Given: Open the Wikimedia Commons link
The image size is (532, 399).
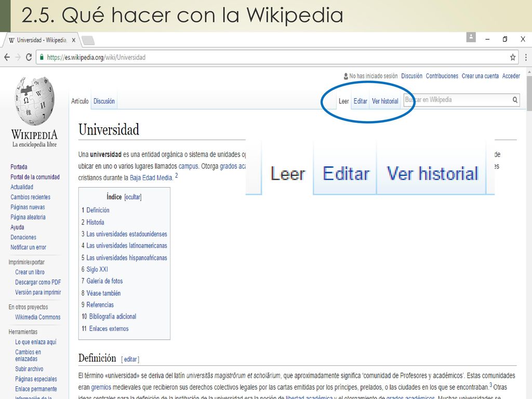Looking at the screenshot, I should 37,317.
